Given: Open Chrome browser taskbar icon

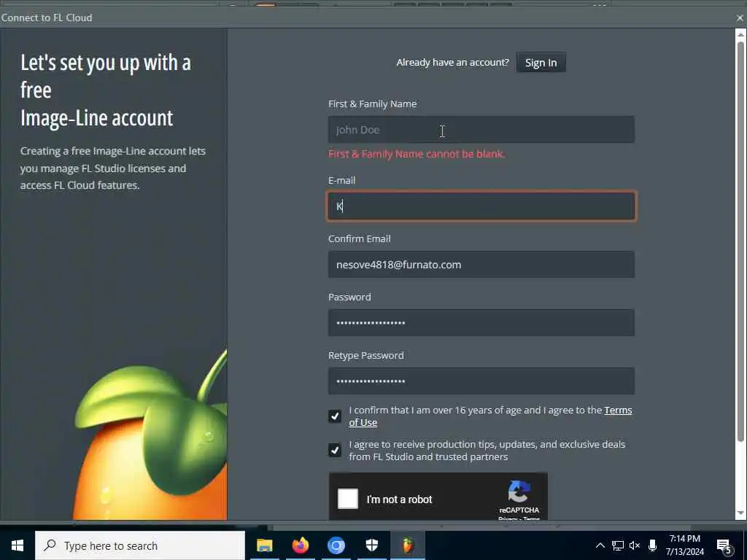Looking at the screenshot, I should 336,545.
